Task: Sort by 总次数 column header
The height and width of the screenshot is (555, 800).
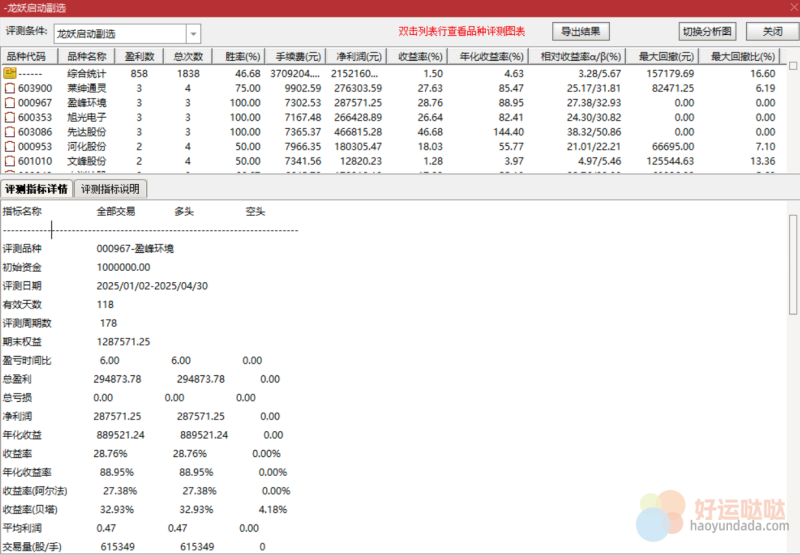Action: coord(188,56)
